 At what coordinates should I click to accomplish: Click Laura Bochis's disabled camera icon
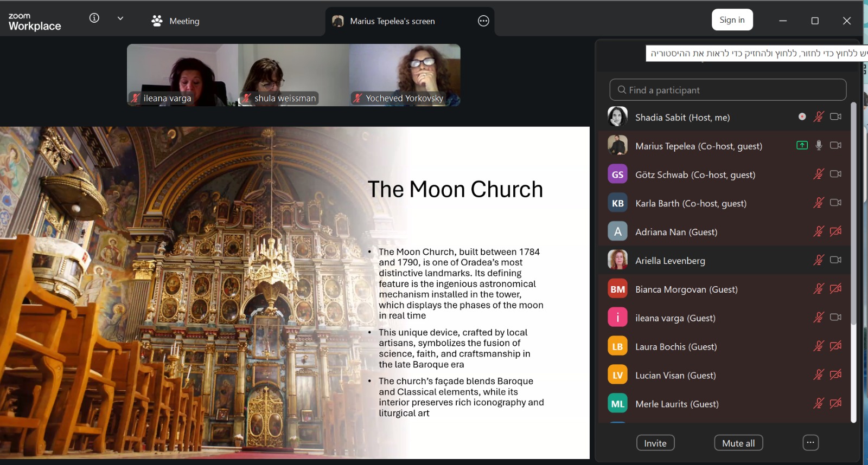pyautogui.click(x=835, y=346)
